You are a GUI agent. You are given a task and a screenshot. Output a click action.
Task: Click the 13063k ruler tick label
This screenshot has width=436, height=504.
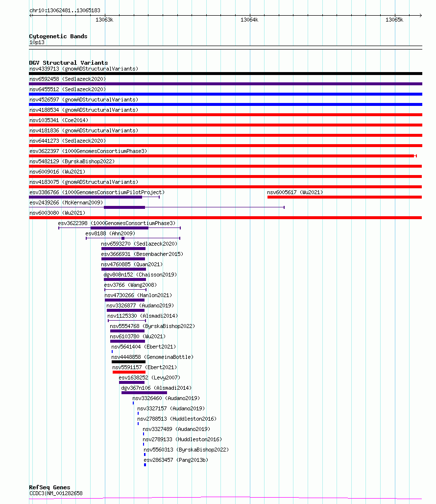pos(104,20)
